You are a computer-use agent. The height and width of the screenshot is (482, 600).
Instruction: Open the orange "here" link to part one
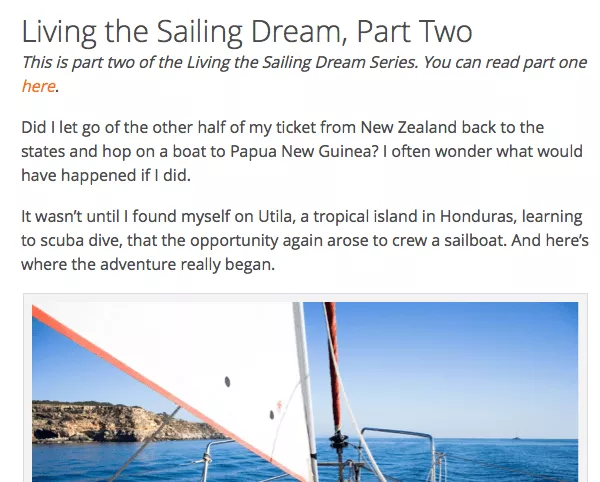click(38, 86)
